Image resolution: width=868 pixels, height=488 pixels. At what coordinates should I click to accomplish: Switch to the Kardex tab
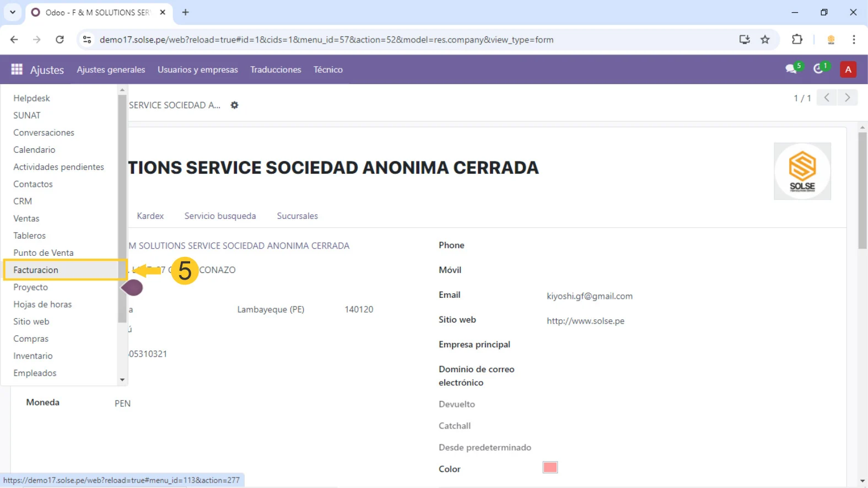150,216
